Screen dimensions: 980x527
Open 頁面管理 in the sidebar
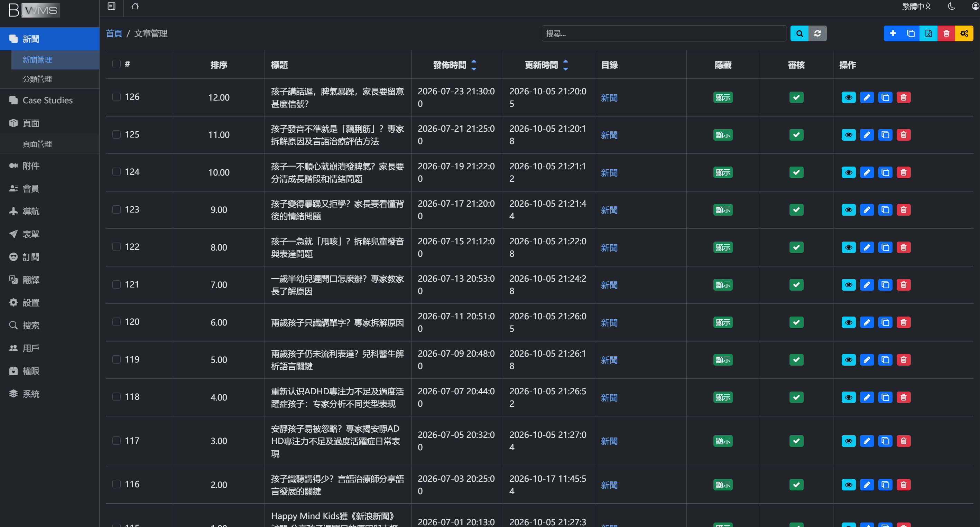click(x=55, y=144)
